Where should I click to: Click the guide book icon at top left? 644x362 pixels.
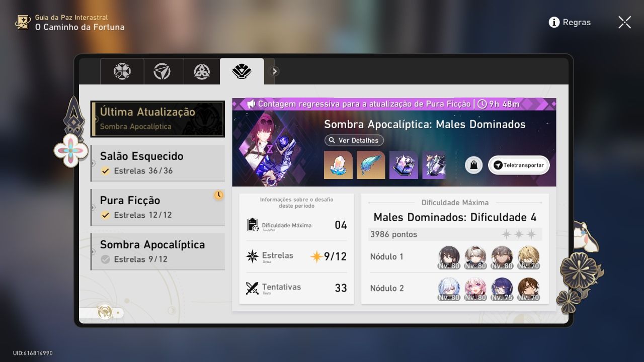tap(23, 22)
